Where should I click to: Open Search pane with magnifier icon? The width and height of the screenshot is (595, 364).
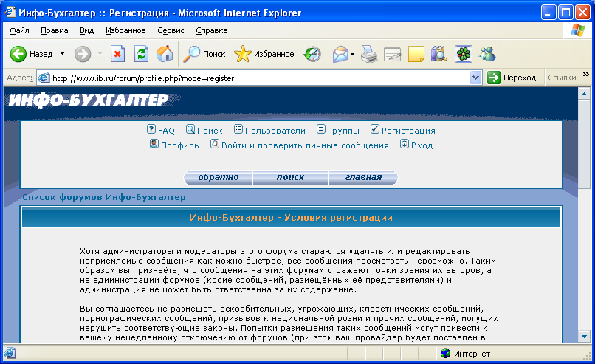click(192, 54)
